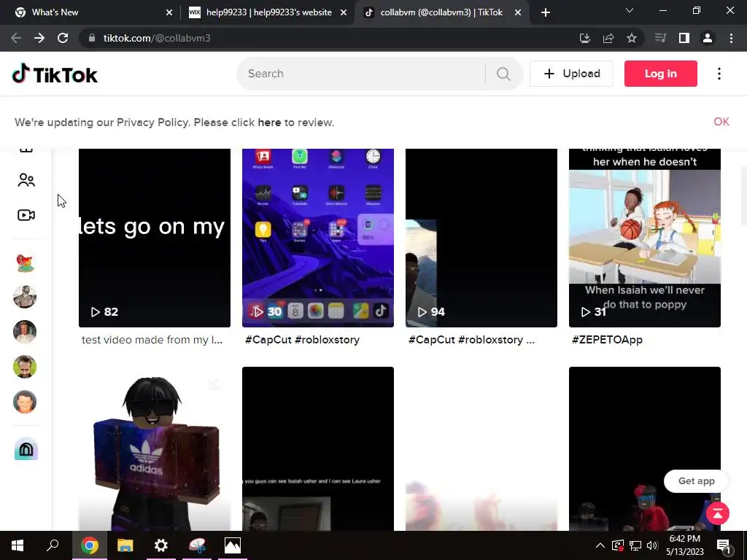The width and height of the screenshot is (747, 560).
Task: Open the fifth suggested account avatar
Action: tap(25, 402)
